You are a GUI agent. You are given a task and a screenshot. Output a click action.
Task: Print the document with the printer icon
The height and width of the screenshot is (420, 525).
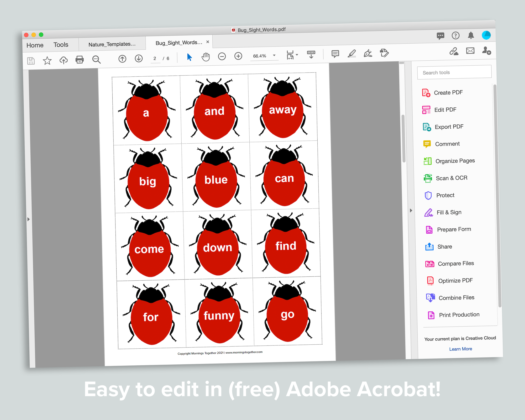coord(80,60)
